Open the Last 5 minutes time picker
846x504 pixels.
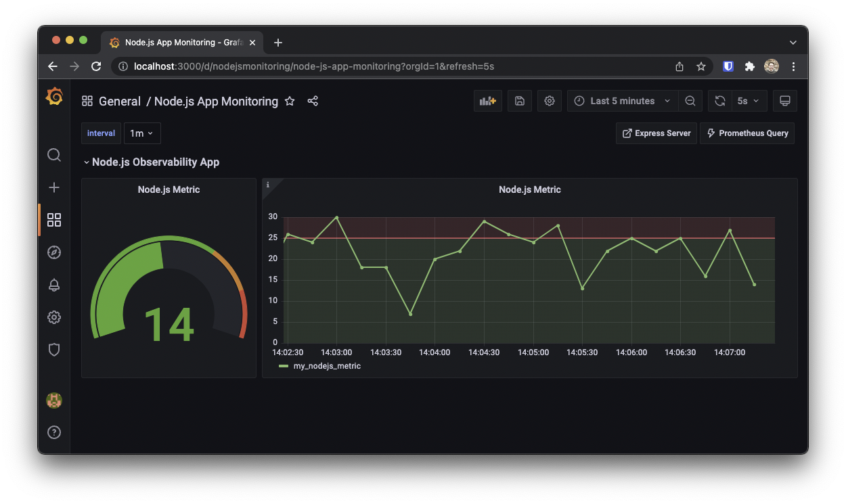[x=623, y=101]
